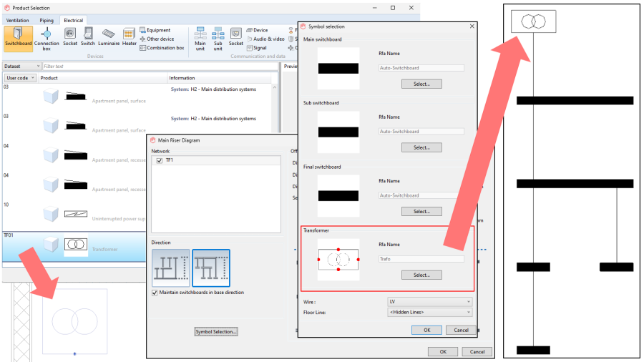This screenshot has height=362, width=644.
Task: Pick the Socket device icon
Action: tap(70, 36)
